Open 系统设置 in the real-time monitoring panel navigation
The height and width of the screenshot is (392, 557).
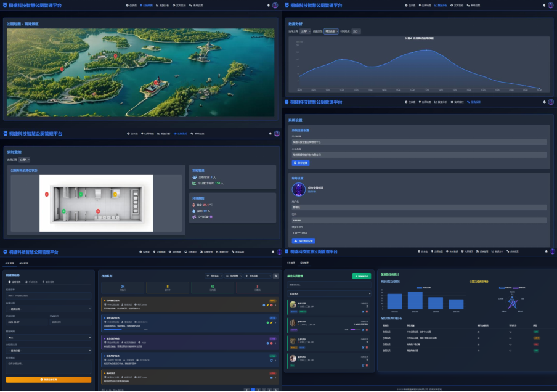pos(198,134)
